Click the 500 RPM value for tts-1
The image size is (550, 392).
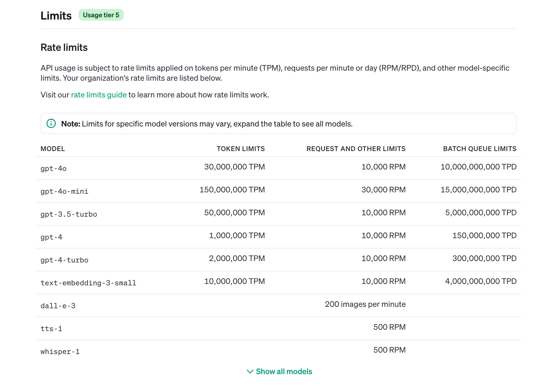[390, 327]
